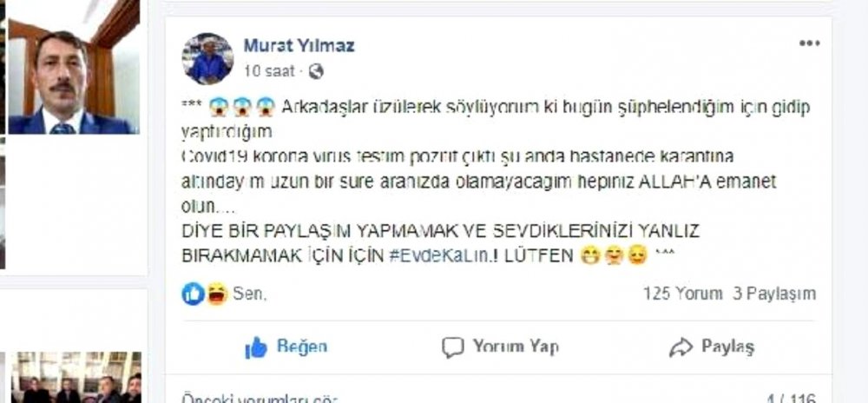Open the group photo thumbnail at bottom left
Image resolution: width=868 pixels, height=403 pixels.
tap(76, 377)
